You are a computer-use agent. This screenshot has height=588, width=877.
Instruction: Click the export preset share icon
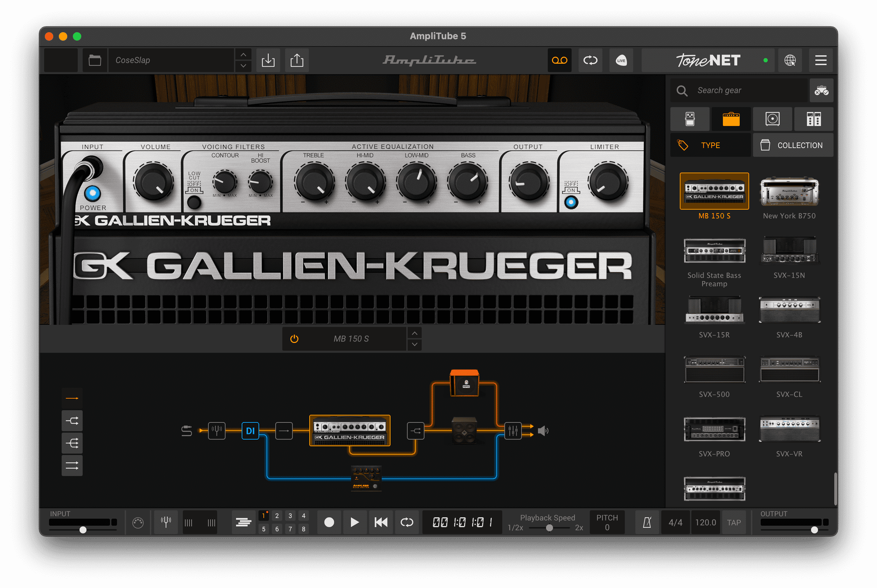[x=296, y=60]
